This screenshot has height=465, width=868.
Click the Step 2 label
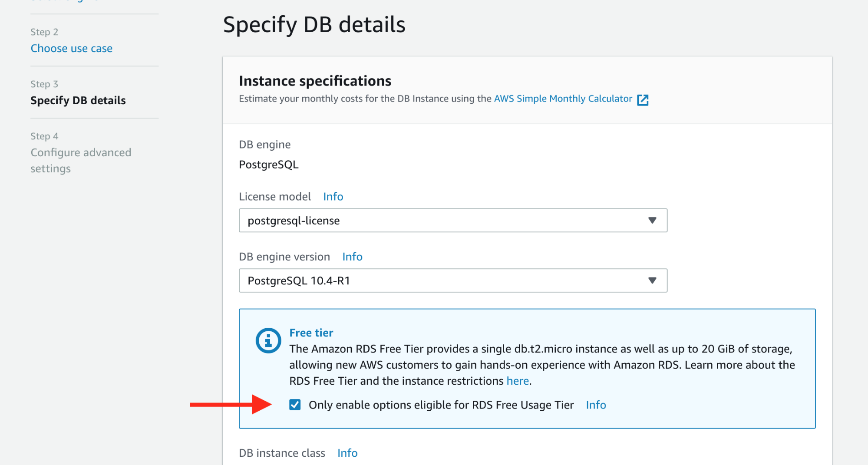coord(44,32)
